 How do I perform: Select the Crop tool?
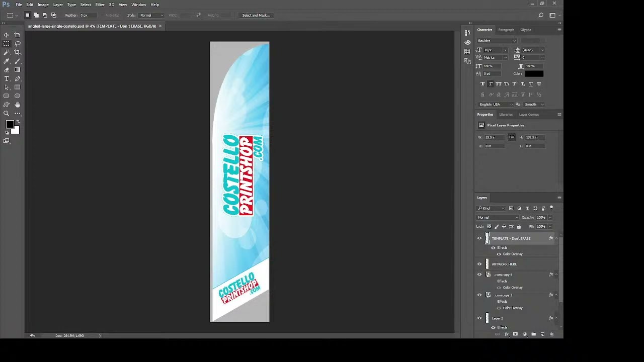[x=18, y=52]
